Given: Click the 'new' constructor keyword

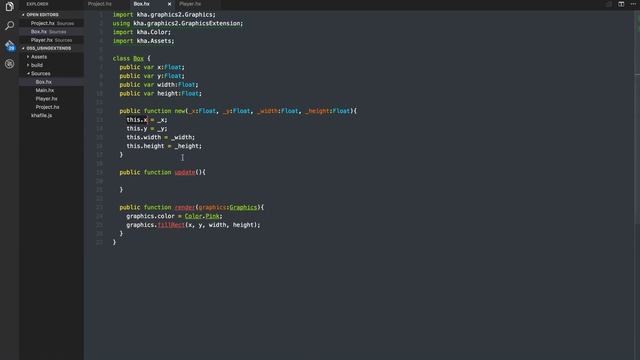Looking at the screenshot, I should 180,111.
